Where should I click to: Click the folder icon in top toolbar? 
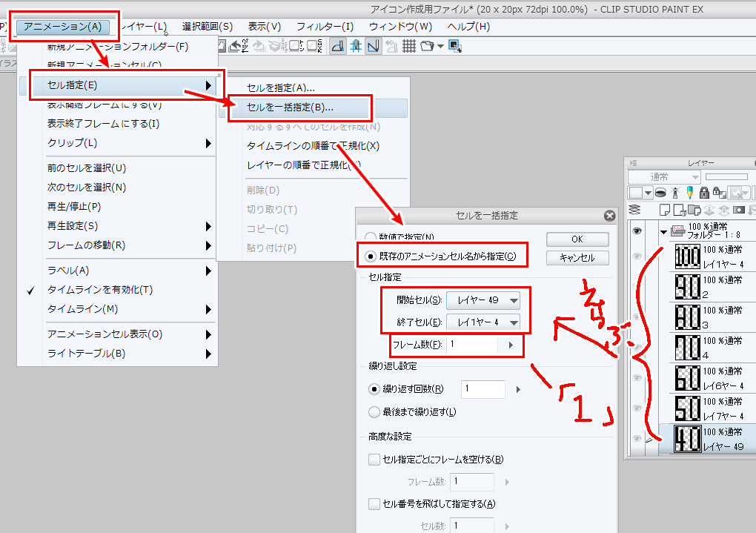click(427, 46)
